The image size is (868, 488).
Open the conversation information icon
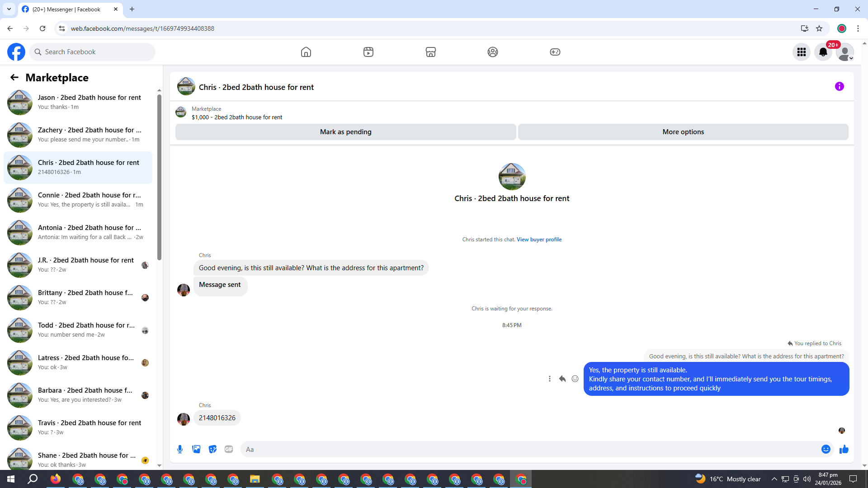pos(839,86)
